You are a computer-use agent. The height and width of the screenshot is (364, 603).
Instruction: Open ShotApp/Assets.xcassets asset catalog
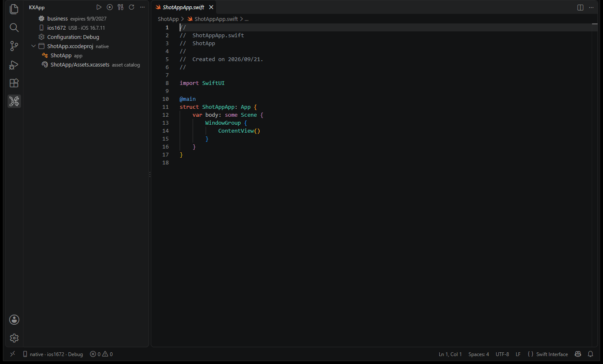[x=86, y=64]
